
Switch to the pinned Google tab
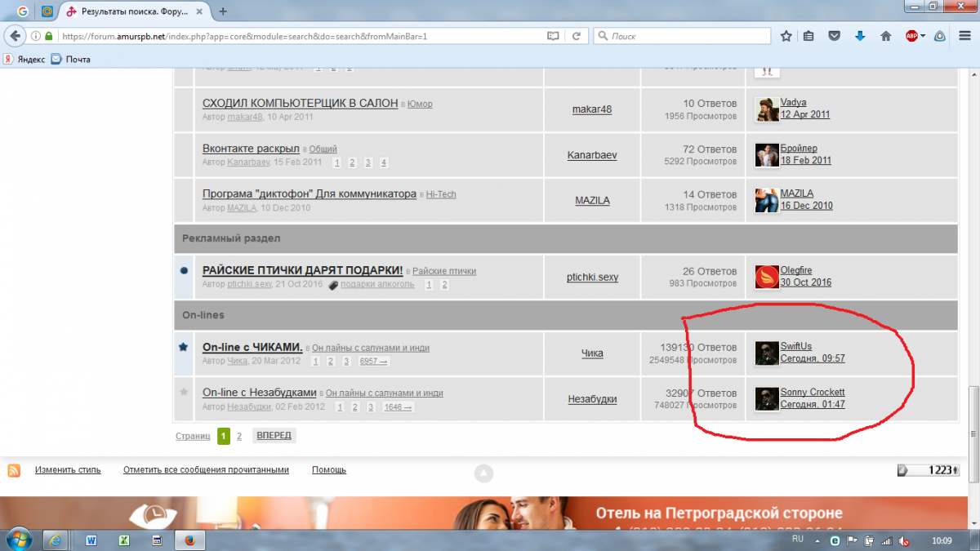[x=22, y=11]
